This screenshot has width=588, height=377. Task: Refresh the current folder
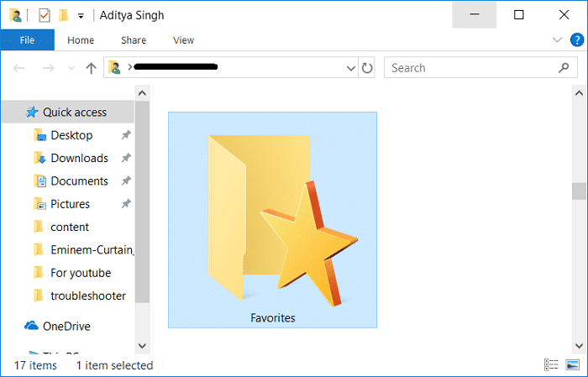tap(367, 68)
